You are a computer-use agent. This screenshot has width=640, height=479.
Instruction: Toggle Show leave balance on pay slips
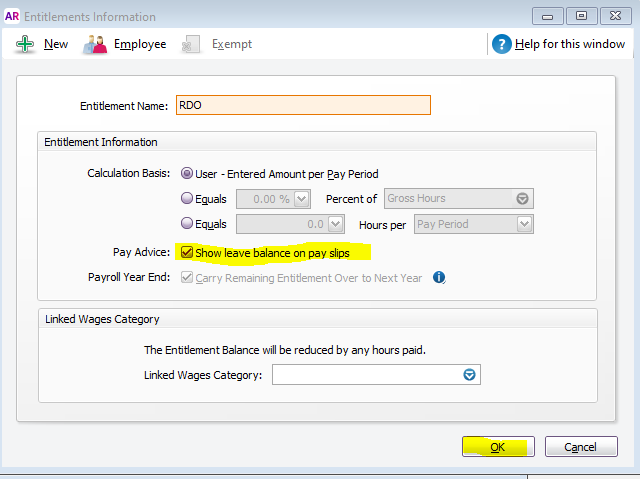pyautogui.click(x=187, y=252)
